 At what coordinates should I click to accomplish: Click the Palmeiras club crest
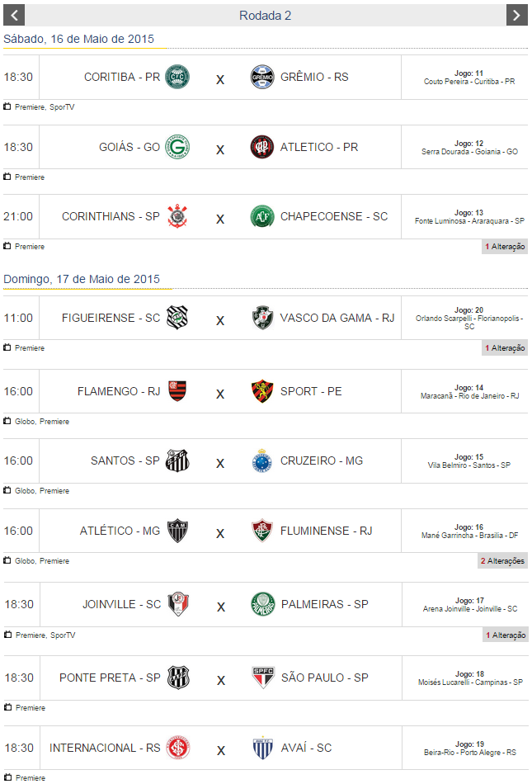(x=262, y=604)
